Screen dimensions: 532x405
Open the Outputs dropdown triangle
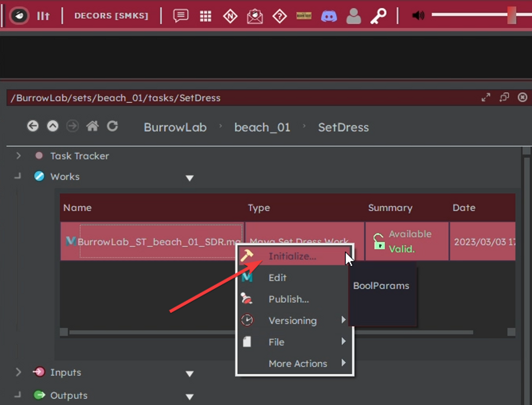tap(189, 397)
